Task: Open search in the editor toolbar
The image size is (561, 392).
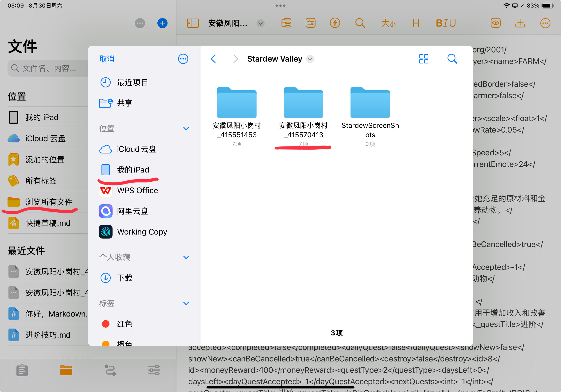Action: pyautogui.click(x=360, y=23)
